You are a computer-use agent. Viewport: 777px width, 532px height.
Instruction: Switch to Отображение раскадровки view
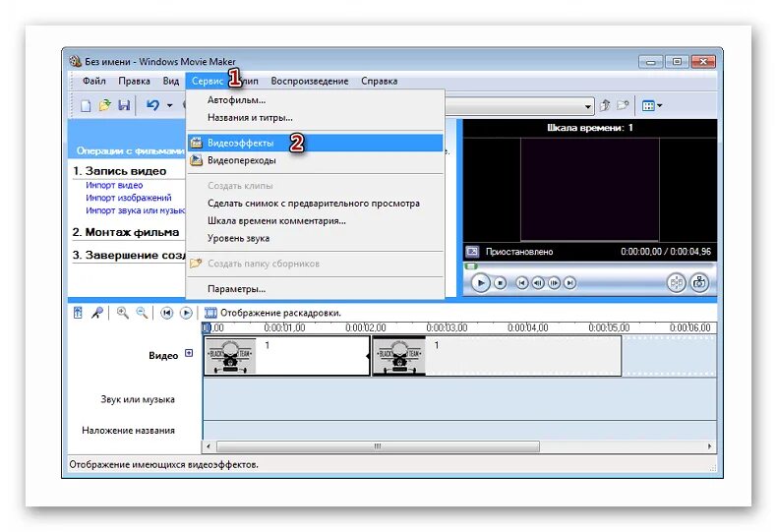(272, 313)
